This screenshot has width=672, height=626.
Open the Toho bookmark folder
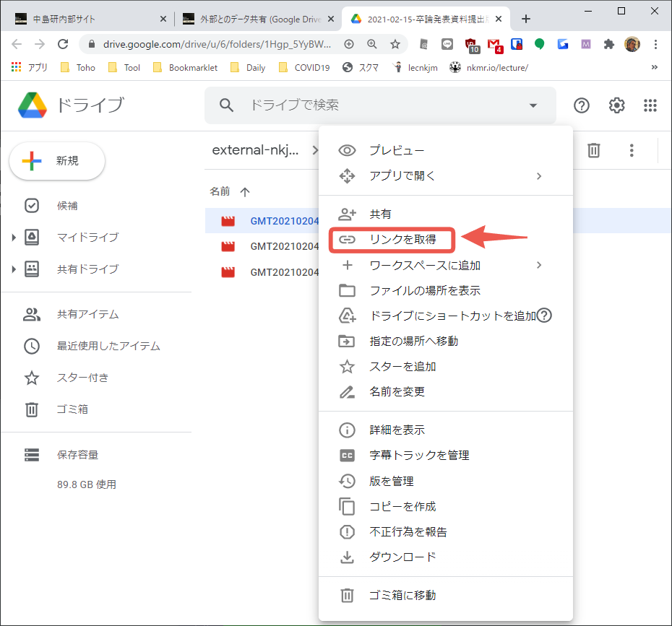tap(78, 68)
